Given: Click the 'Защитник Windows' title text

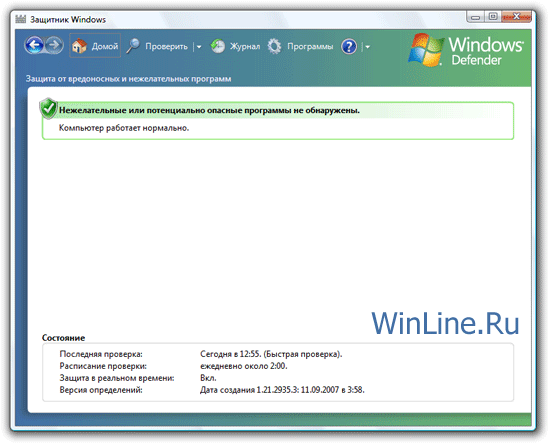Looking at the screenshot, I should (68, 19).
